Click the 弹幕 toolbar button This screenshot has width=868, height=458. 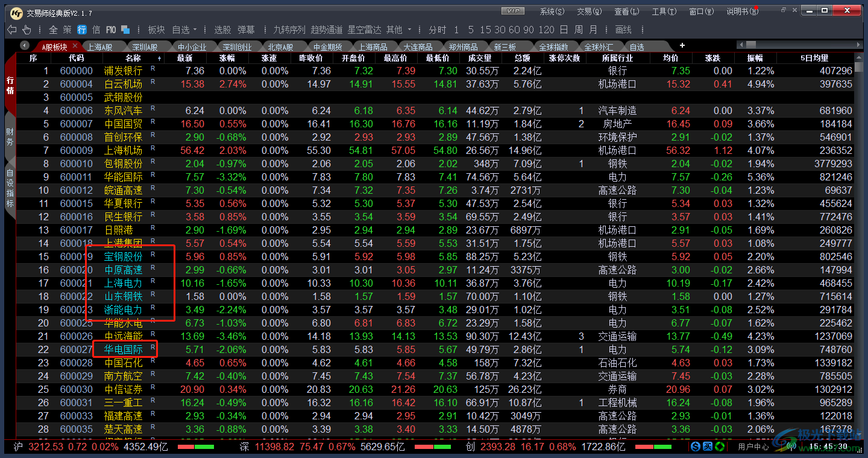coord(245,30)
